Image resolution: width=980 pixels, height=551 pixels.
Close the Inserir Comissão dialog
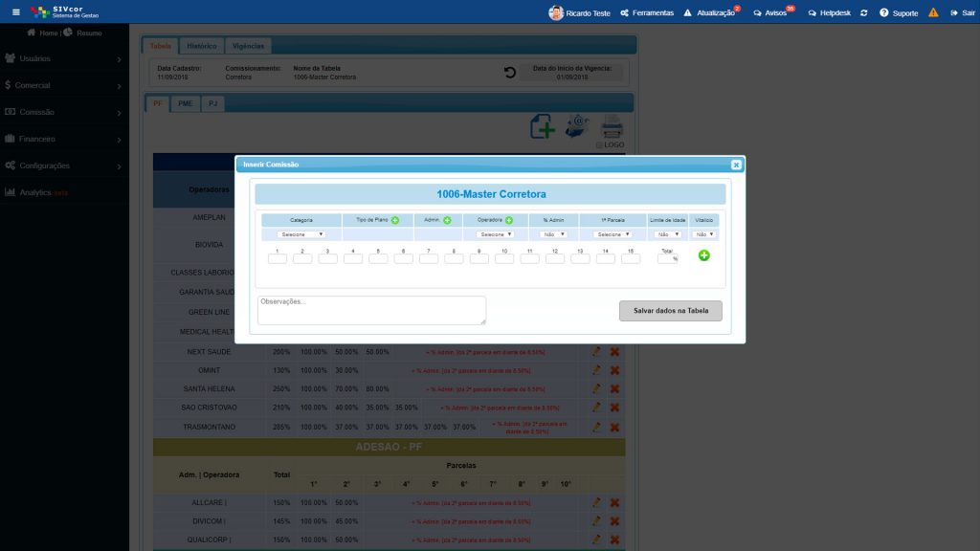point(736,165)
